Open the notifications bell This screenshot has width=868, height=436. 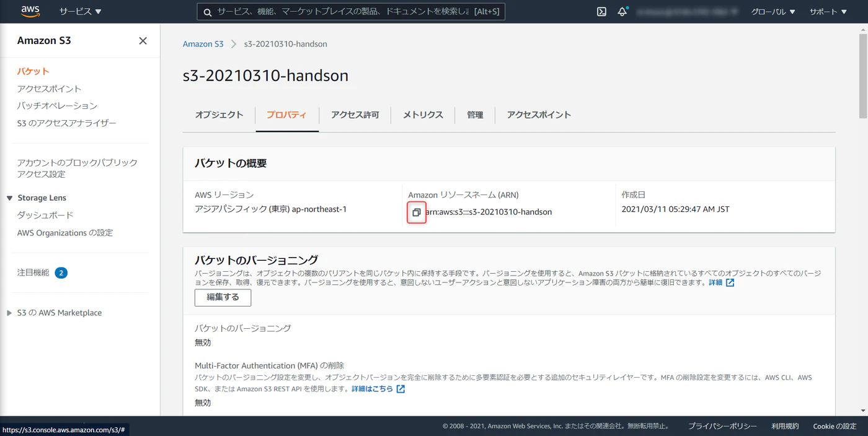[x=622, y=12]
